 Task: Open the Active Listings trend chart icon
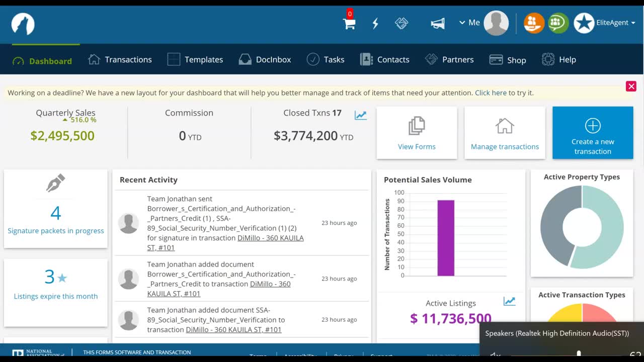509,301
